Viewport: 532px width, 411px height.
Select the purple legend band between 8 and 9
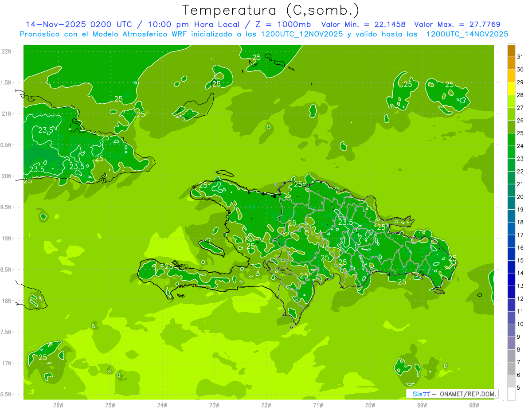click(511, 343)
